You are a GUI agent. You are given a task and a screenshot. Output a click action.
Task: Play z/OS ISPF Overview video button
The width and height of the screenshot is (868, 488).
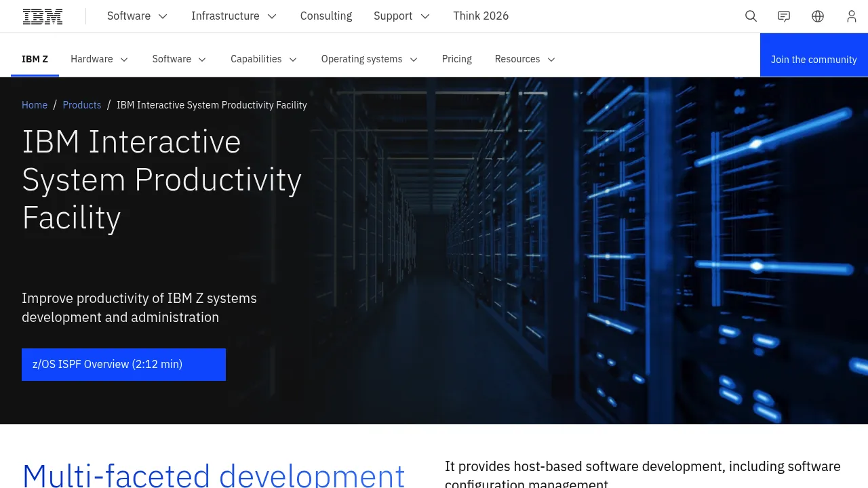123,365
